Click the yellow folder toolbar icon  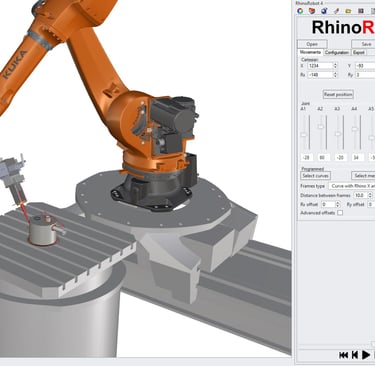click(x=348, y=11)
